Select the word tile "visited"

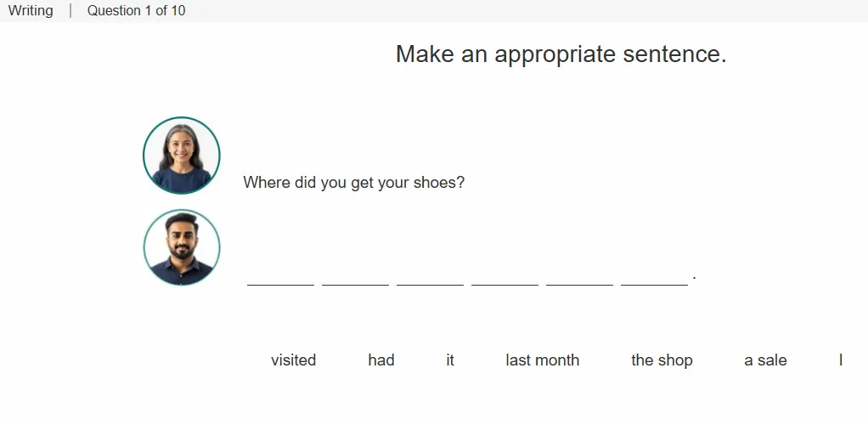click(x=293, y=360)
